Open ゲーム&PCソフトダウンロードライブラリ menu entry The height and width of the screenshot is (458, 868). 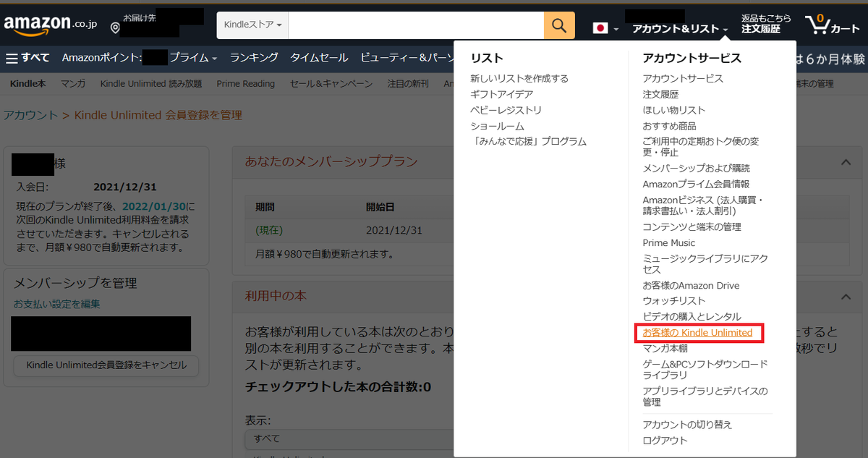click(705, 370)
